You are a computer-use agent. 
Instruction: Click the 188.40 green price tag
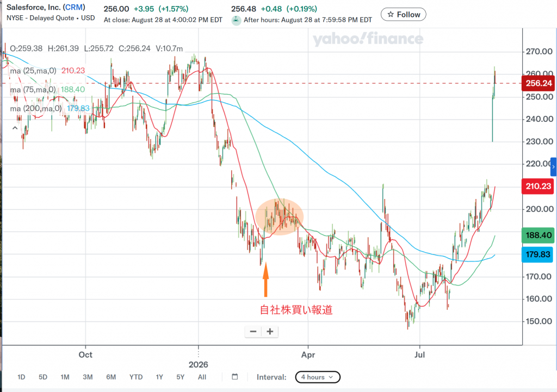(538, 235)
